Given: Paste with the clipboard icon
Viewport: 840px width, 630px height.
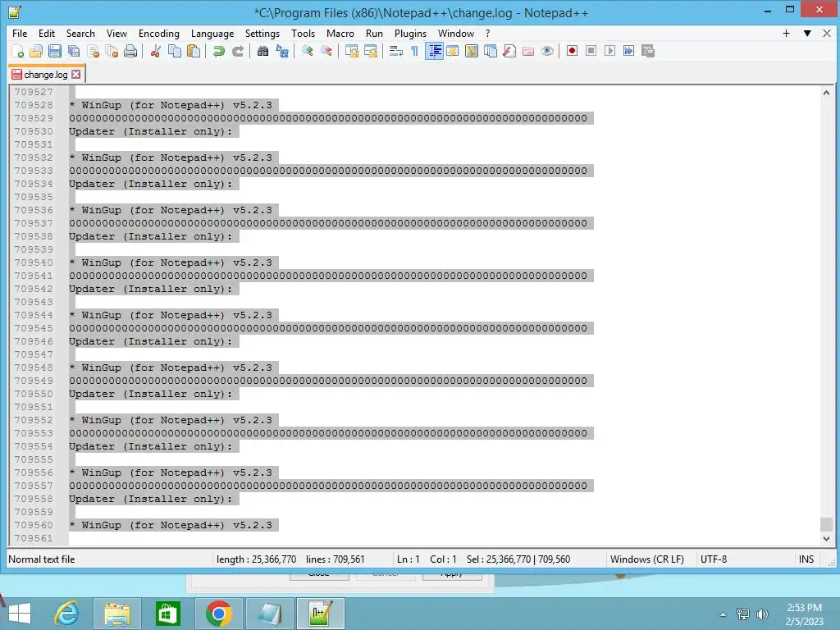Looking at the screenshot, I should click(194, 51).
